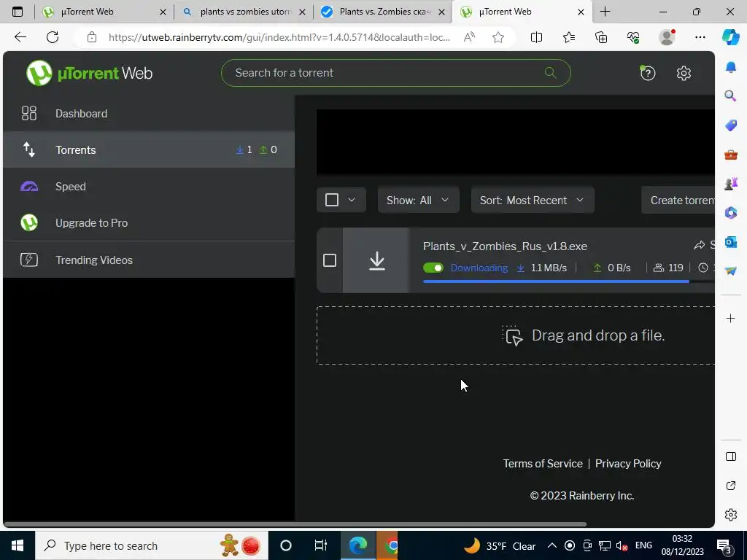This screenshot has height=560, width=747.
Task: Toggle the Downloading switch off
Action: tap(433, 268)
